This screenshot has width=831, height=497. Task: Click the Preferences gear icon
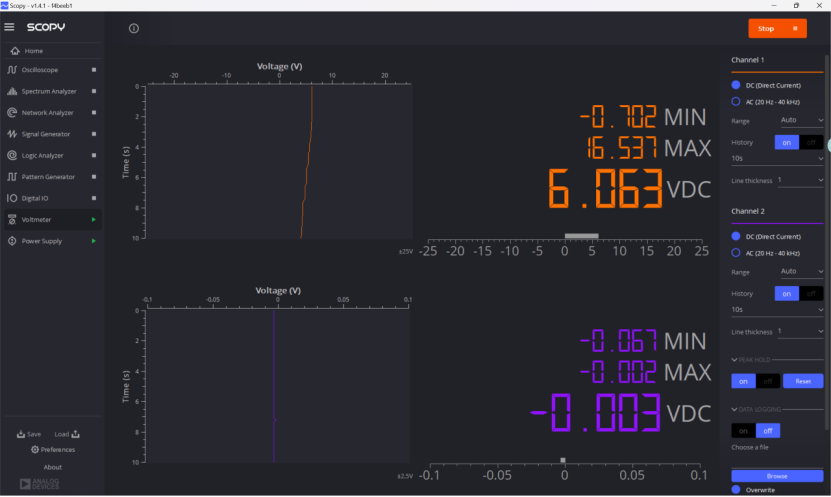pyautogui.click(x=35, y=449)
